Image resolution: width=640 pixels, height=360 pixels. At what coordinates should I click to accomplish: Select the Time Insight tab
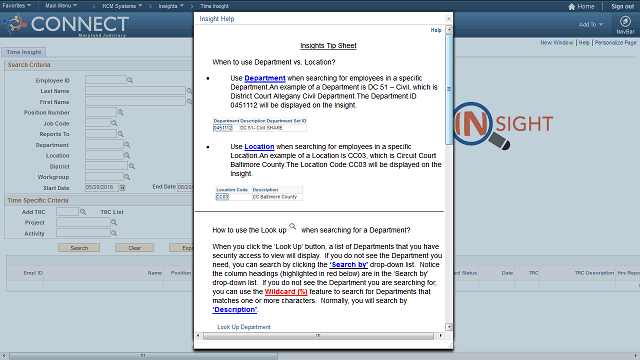(24, 52)
